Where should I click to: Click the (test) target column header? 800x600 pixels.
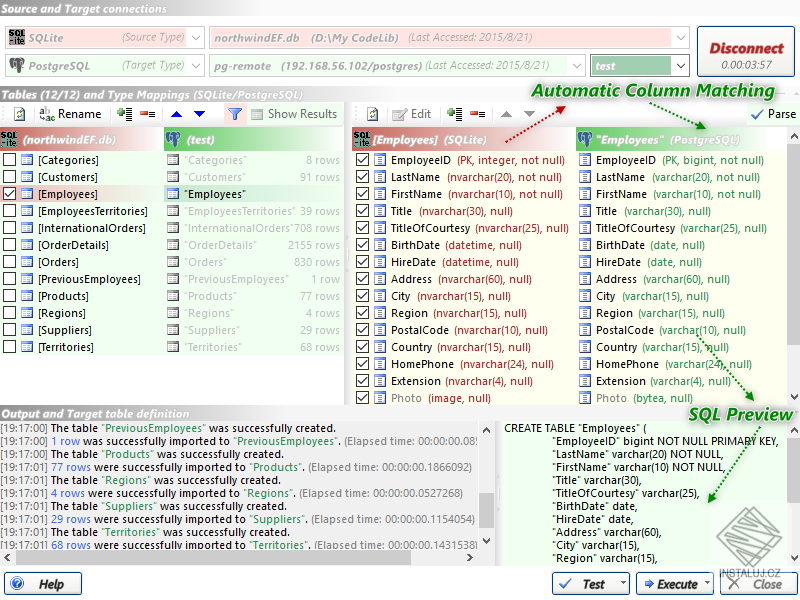(x=254, y=139)
